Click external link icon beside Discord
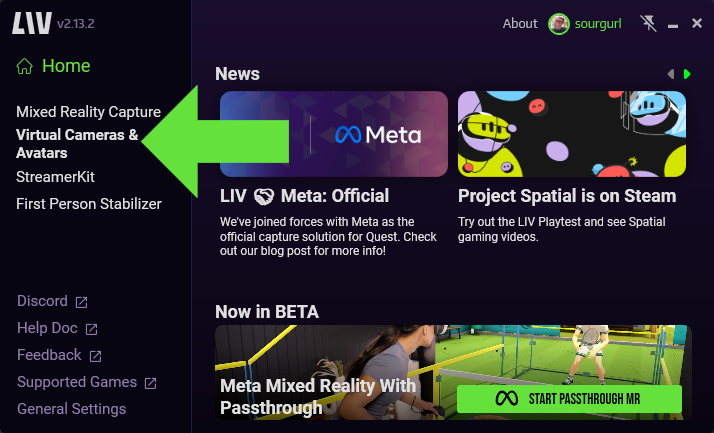714x433 pixels. point(82,302)
